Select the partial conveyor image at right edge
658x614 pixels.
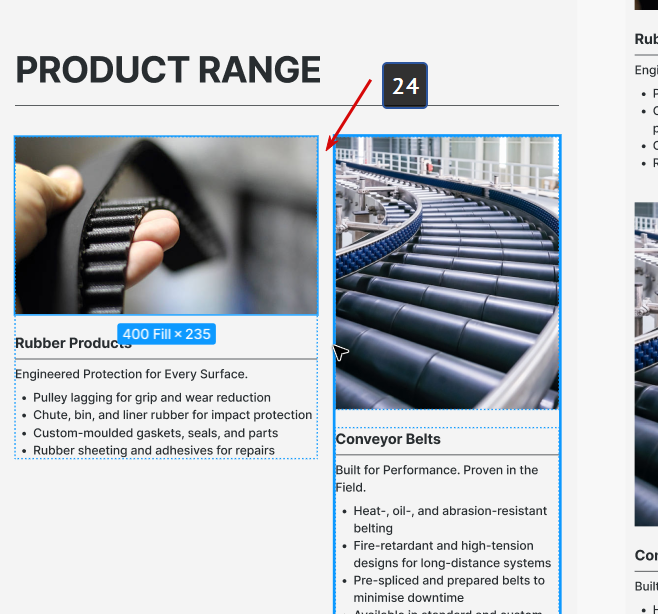click(646, 364)
